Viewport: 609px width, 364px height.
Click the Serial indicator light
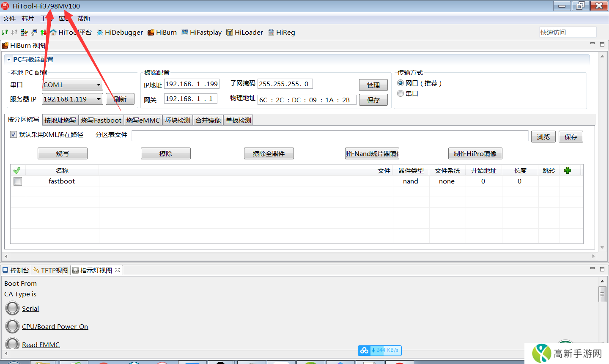12,308
